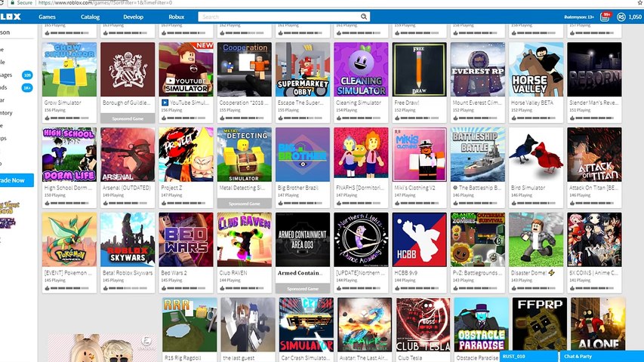Click the Robux currency icon
Screen dimensions: 644x362
tap(621, 17)
